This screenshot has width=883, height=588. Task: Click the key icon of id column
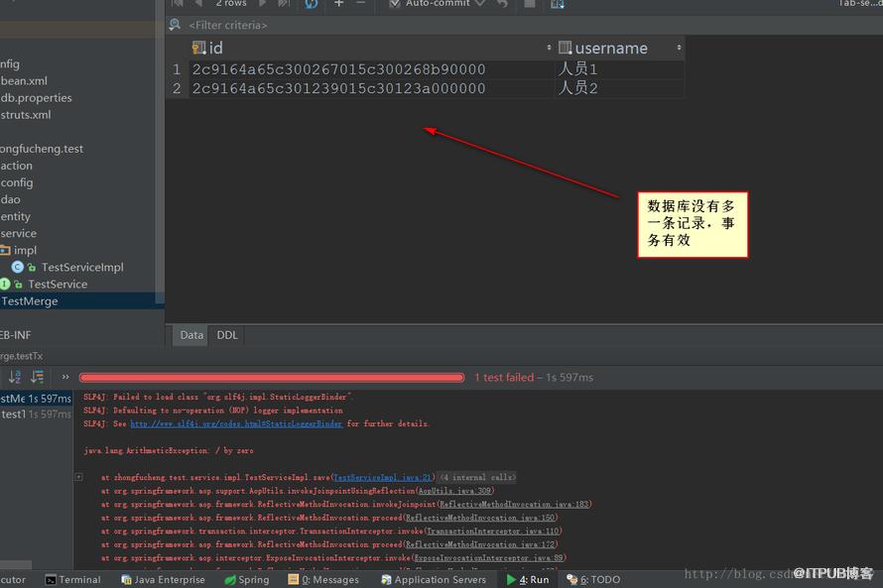pyautogui.click(x=198, y=48)
